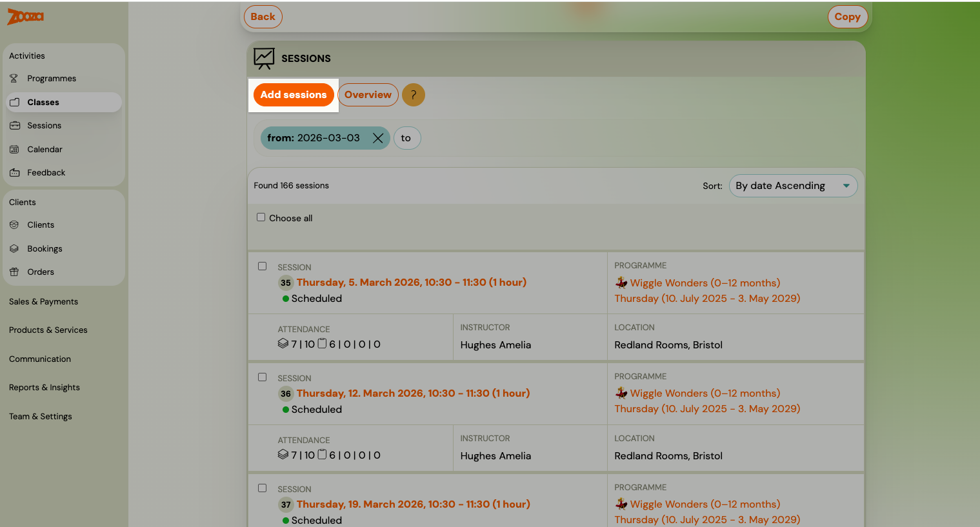Open Classes in the sidebar
The width and height of the screenshot is (980, 527).
click(64, 103)
